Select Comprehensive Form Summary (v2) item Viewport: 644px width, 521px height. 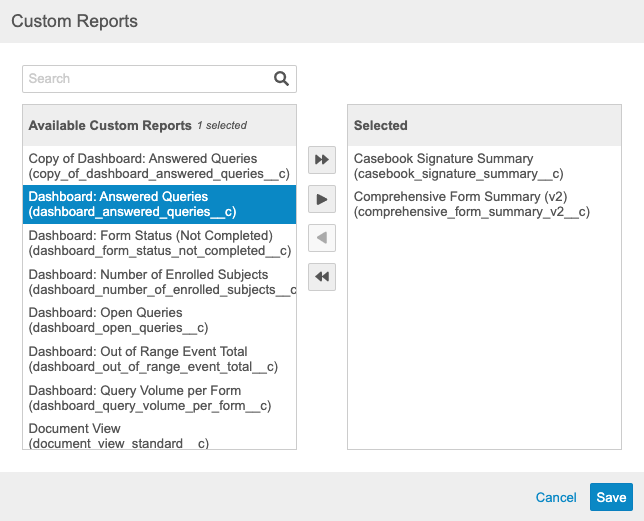pos(470,204)
